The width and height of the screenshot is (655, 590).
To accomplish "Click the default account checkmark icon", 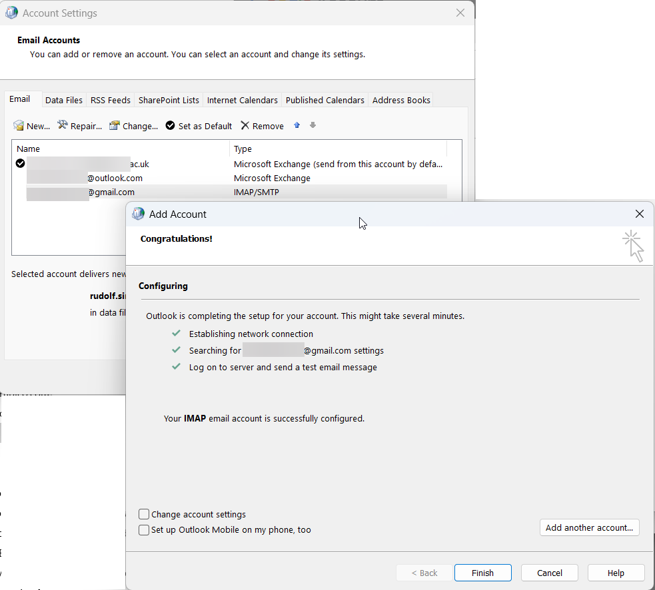I will point(20,163).
